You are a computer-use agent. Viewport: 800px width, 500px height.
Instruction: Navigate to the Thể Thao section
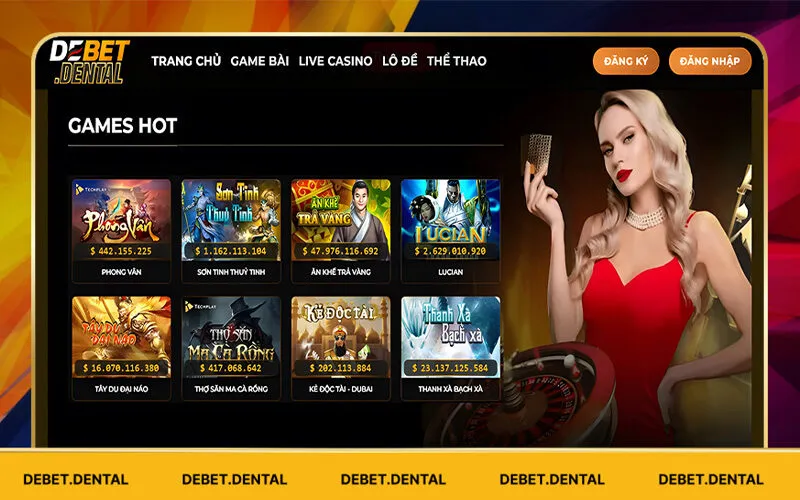pos(457,61)
